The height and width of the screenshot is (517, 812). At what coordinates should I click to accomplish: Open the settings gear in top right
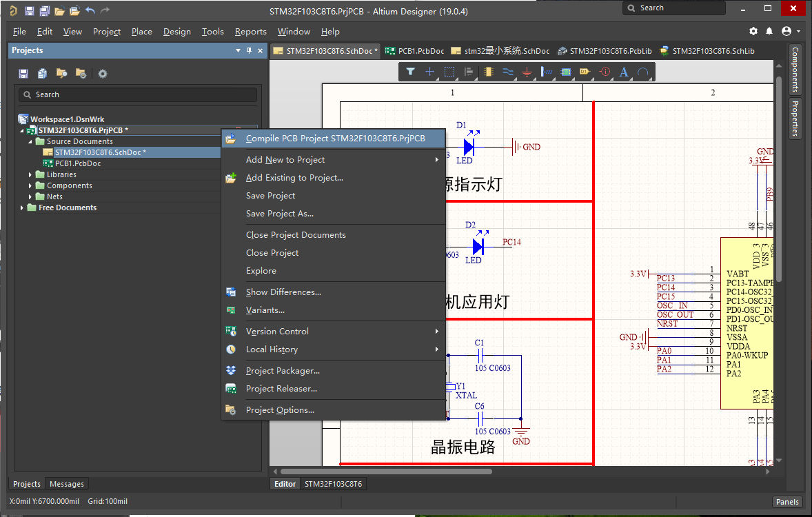753,31
